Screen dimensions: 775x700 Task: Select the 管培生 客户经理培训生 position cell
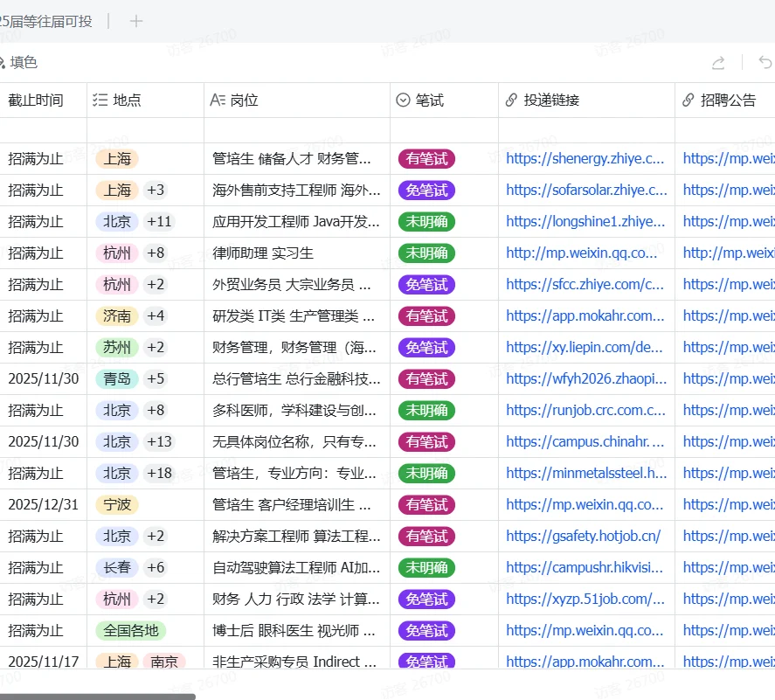click(297, 505)
